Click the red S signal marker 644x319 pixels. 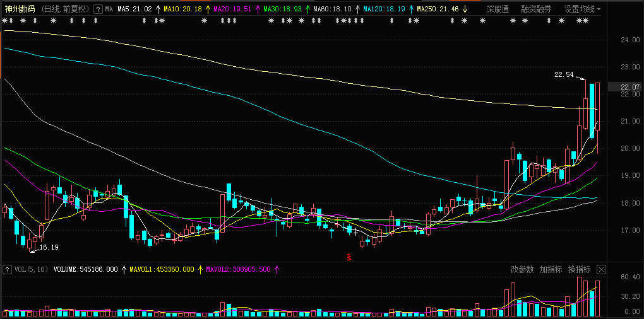[x=349, y=257]
